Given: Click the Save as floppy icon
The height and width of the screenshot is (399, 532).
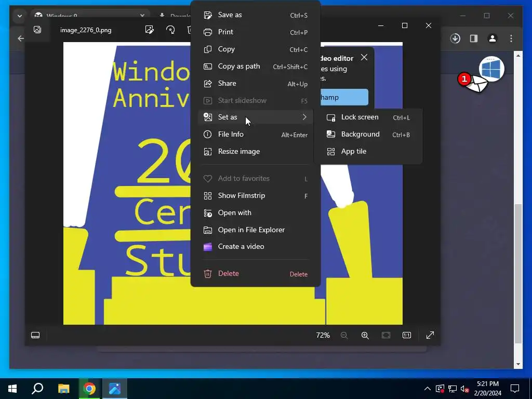Looking at the screenshot, I should click(208, 15).
